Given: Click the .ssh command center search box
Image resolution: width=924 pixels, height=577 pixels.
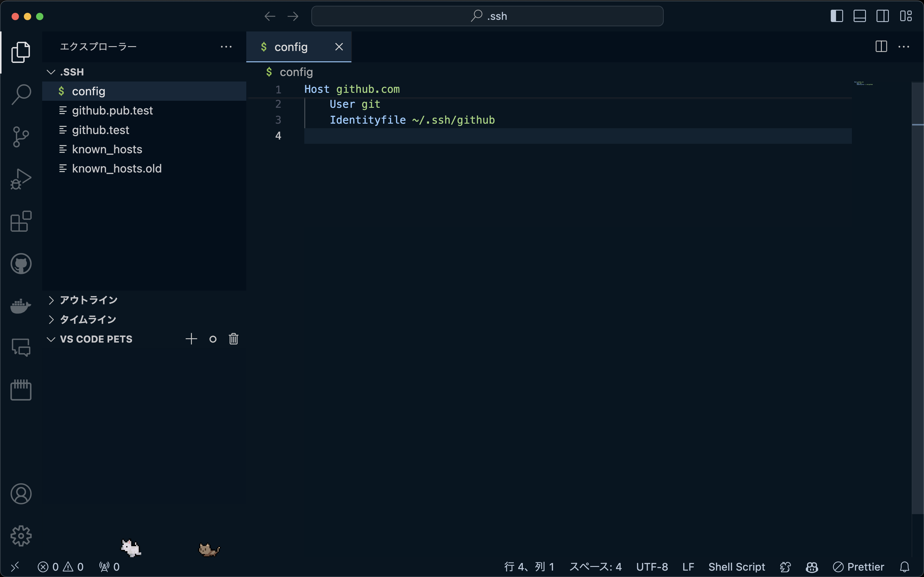Looking at the screenshot, I should [x=487, y=16].
